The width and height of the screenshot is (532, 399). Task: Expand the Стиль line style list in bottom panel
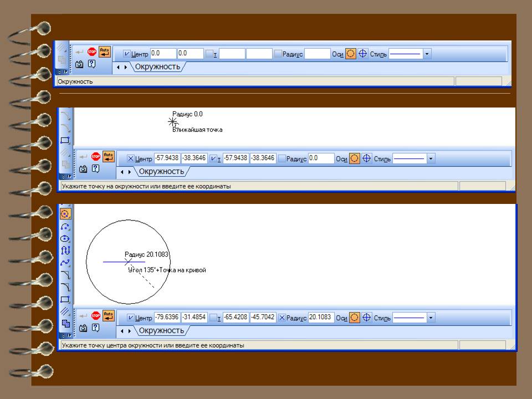click(431, 318)
